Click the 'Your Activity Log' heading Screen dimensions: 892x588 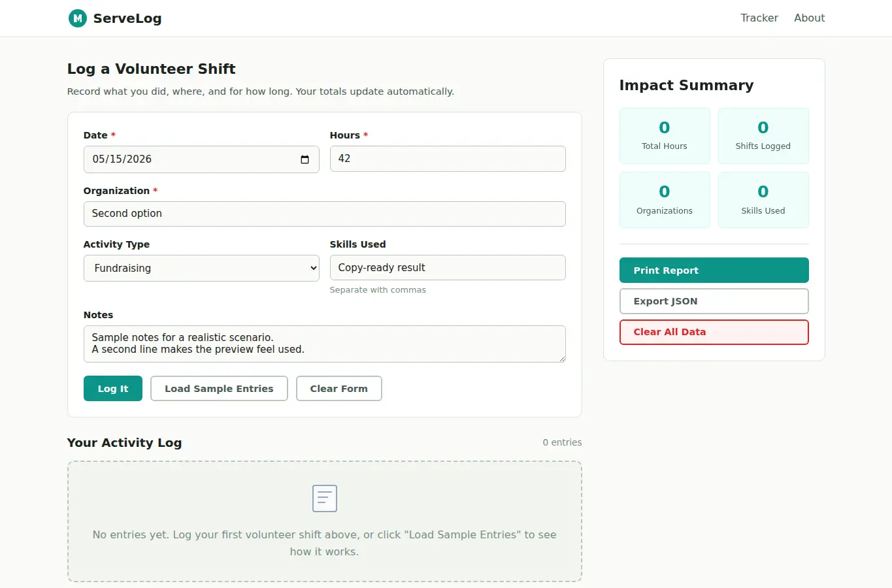[x=124, y=443]
